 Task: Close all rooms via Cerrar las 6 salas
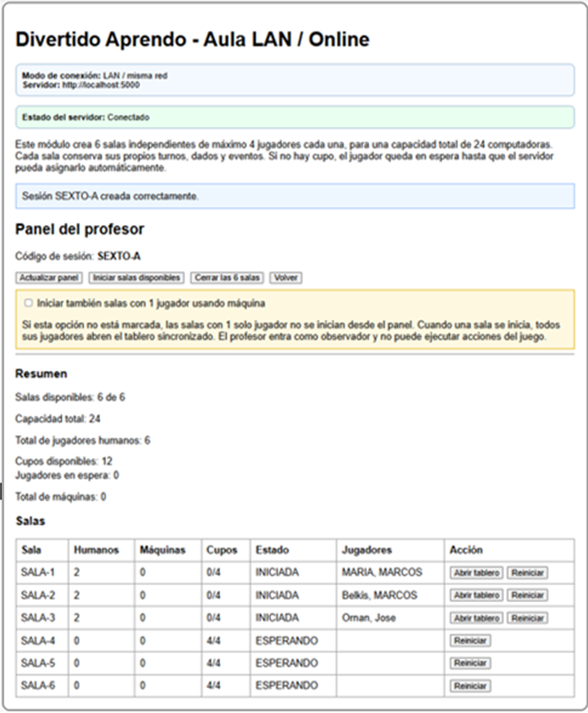[227, 278]
